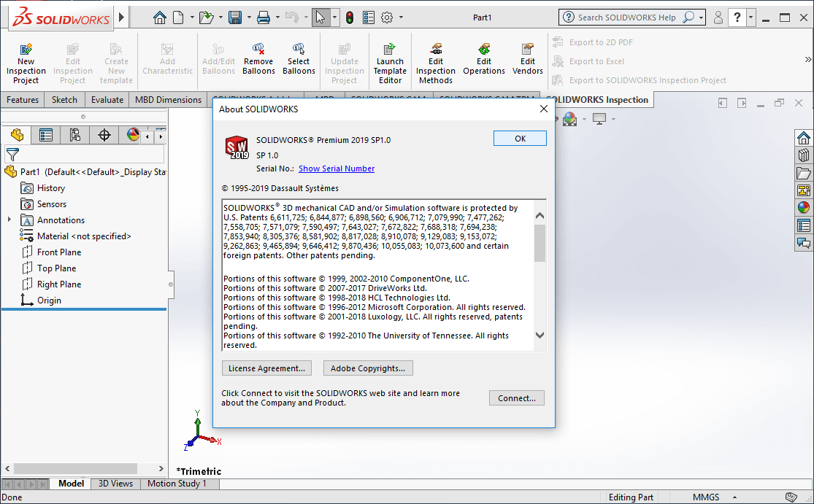814x504 pixels.
Task: Open View Palette in the task pane
Action: (804, 190)
